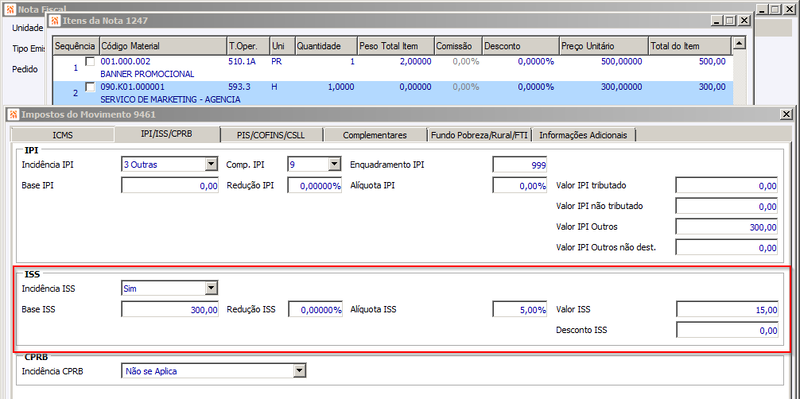Viewport: 800px width, 399px height.
Task: Select SERVICO DE MARKETING - AGENCIA description
Action: click(170, 99)
